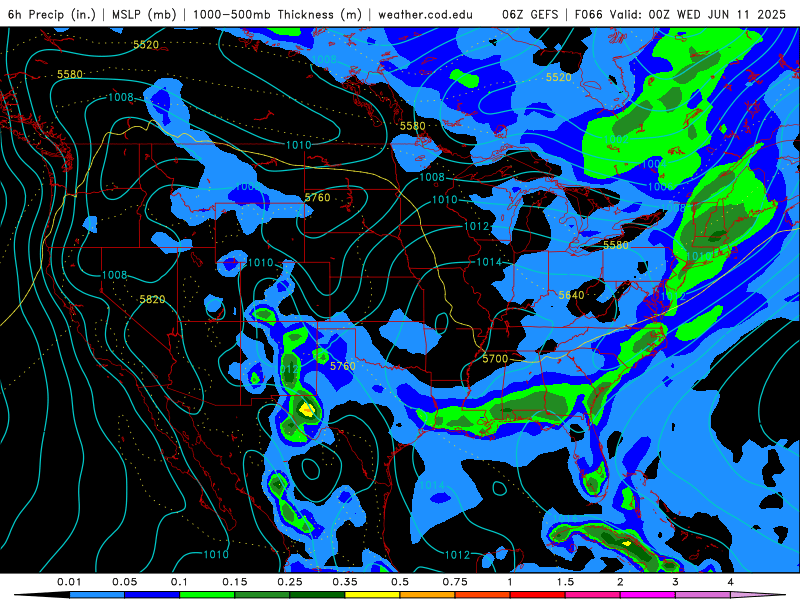Pick the magenta 1.5–2 legend color
This screenshot has height=600, width=800.
point(593,595)
